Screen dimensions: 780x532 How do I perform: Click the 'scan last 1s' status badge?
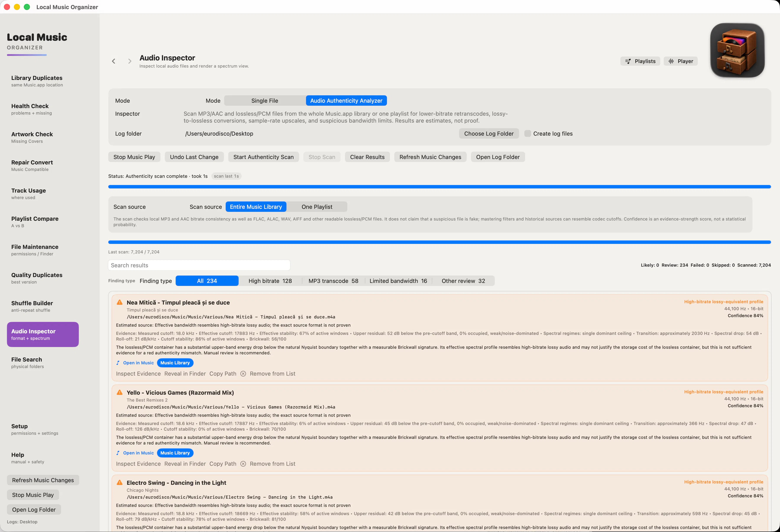[x=226, y=176]
